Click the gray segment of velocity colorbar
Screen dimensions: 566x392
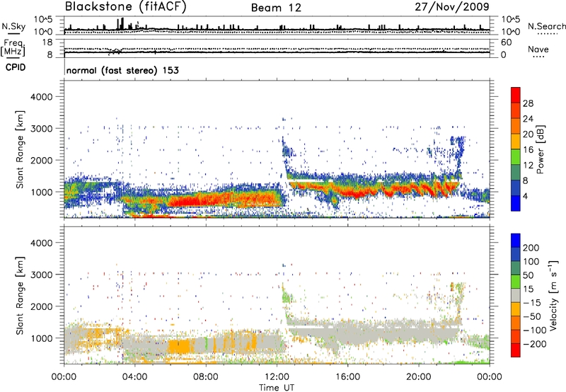tap(516, 296)
